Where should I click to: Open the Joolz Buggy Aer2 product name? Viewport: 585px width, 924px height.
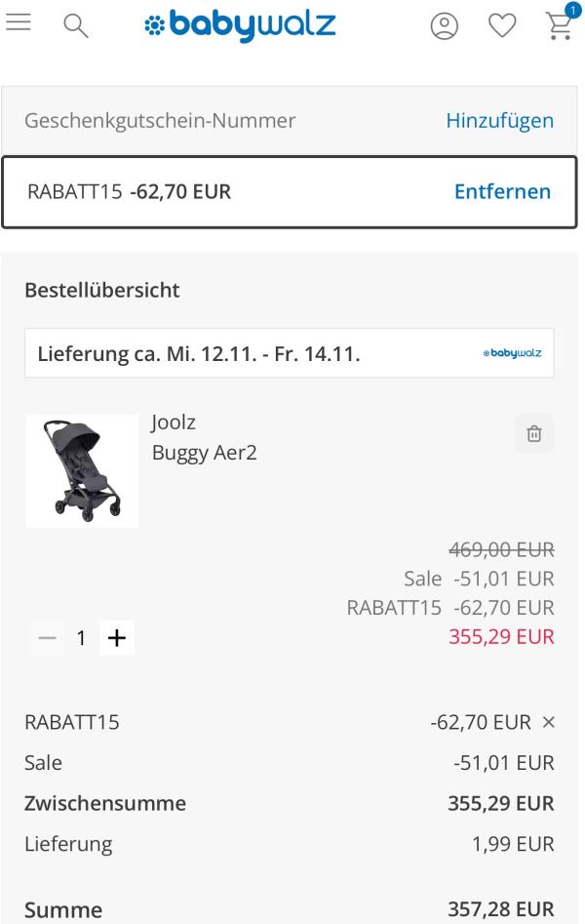click(205, 454)
